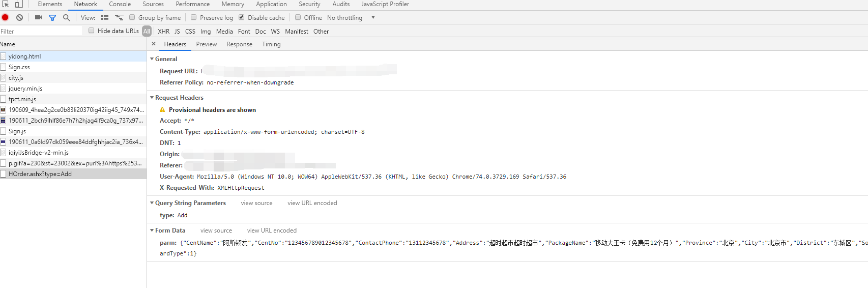Collapse the Query String Parameters section

[x=152, y=203]
